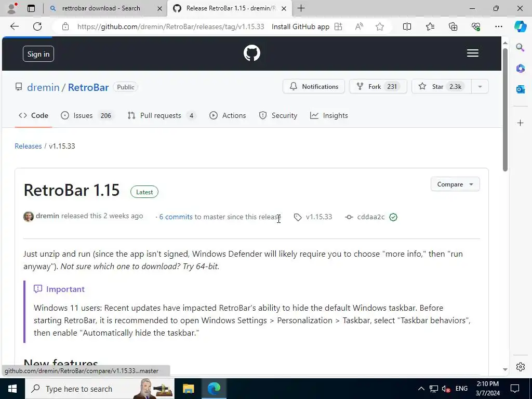Open the dremin owner link
The height and width of the screenshot is (399, 532).
click(x=43, y=87)
